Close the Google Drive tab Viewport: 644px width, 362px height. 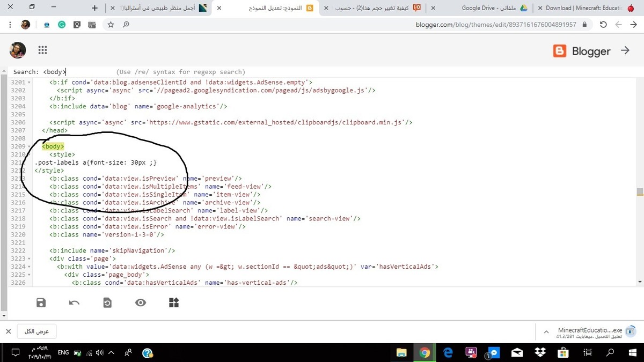[x=433, y=8]
